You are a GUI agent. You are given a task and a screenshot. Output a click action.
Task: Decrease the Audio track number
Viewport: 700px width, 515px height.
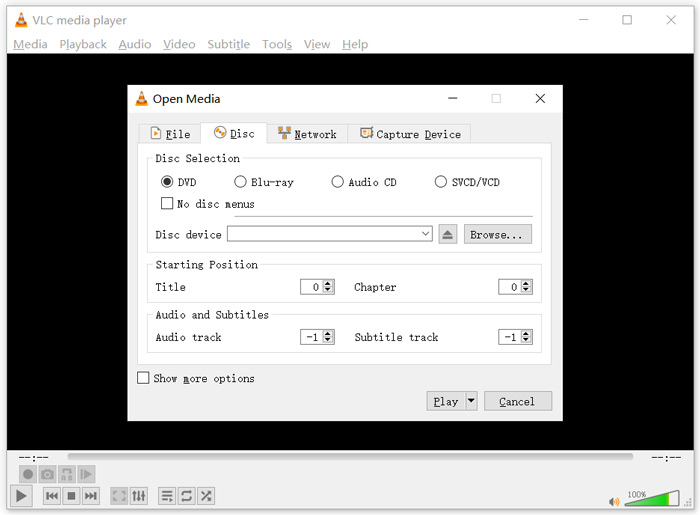click(x=328, y=340)
